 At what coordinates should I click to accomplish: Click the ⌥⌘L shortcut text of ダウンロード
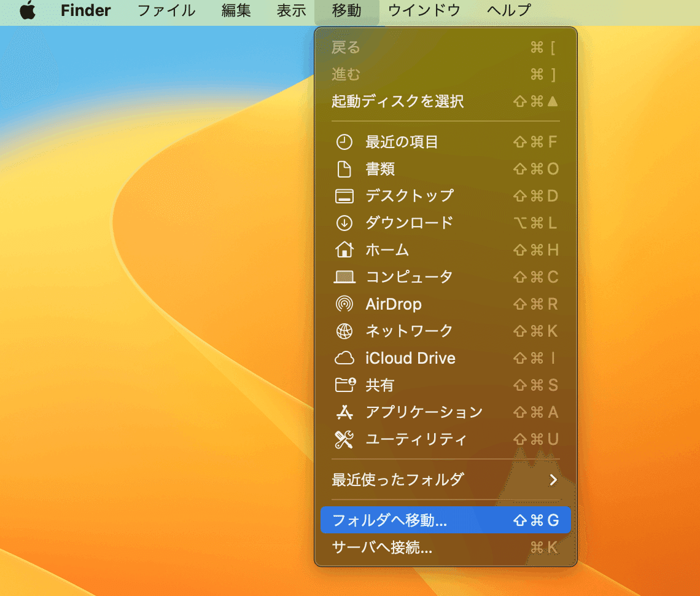535,223
